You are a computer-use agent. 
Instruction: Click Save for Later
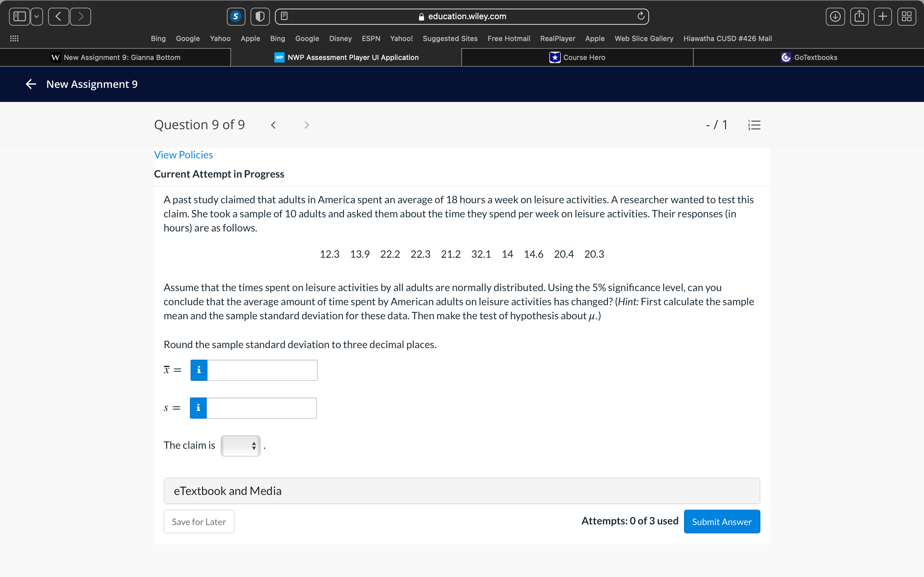point(199,521)
